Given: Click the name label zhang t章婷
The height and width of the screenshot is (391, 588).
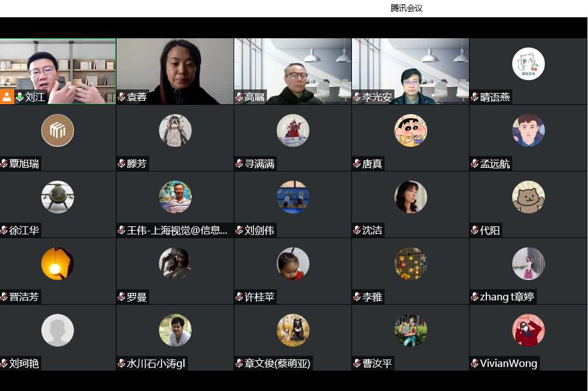Looking at the screenshot, I should [507, 297].
